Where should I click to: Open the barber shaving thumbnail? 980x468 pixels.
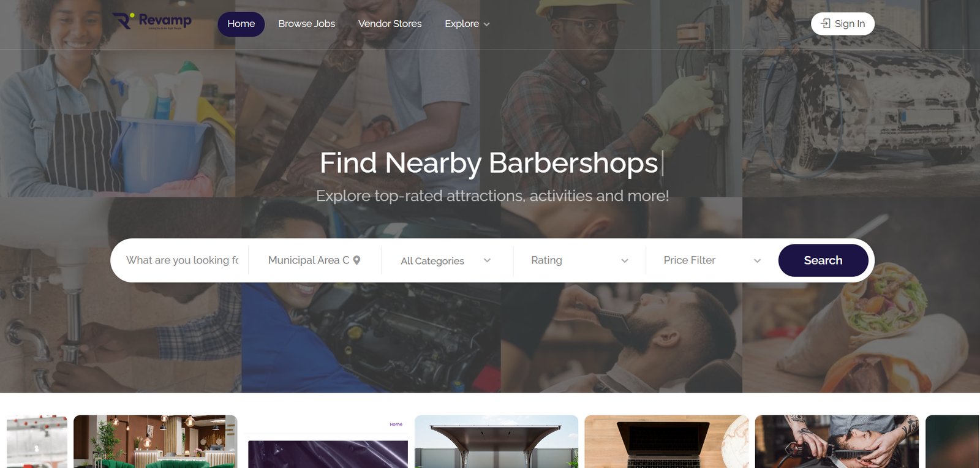[x=837, y=442]
